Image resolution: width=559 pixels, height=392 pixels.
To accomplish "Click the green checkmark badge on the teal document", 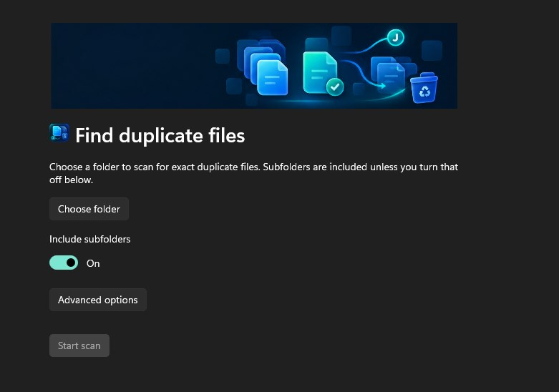I will pos(335,87).
